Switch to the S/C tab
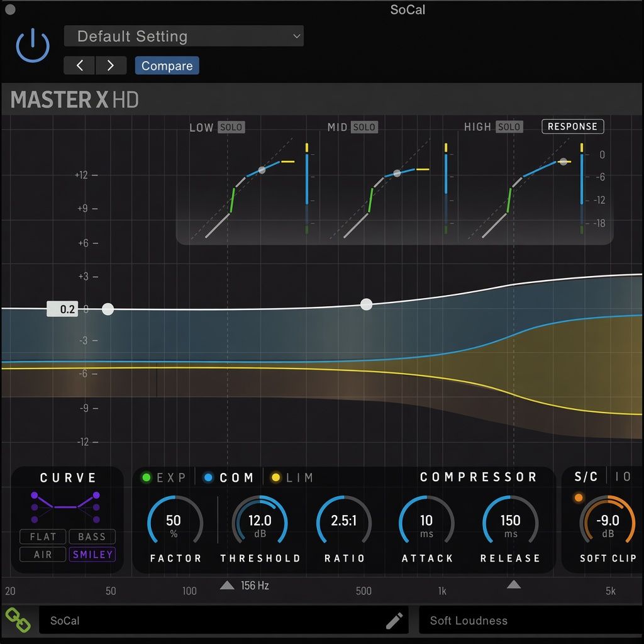Screen dimensions: 644x644 586,477
